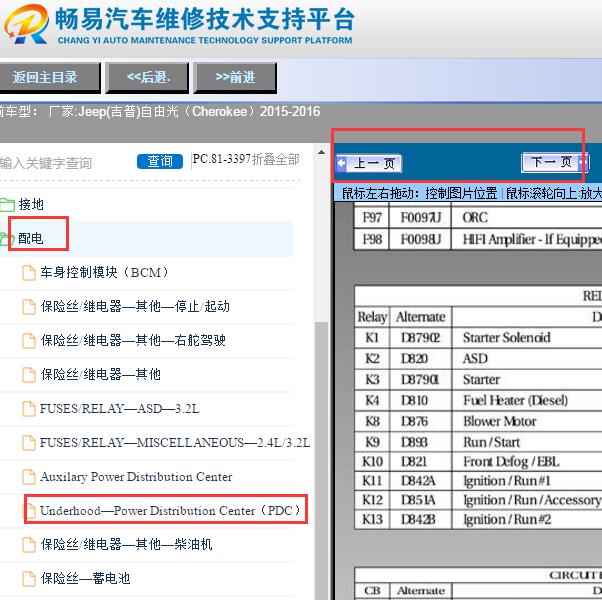Viewport: 602px width, 600px height.
Task: Open the 接地 folder icon
Action: click(7, 205)
